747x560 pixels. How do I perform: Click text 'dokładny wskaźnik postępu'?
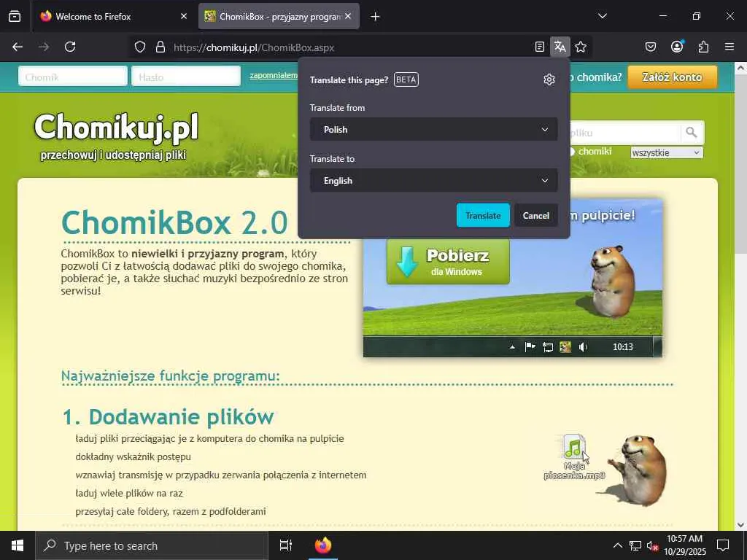[x=133, y=456]
